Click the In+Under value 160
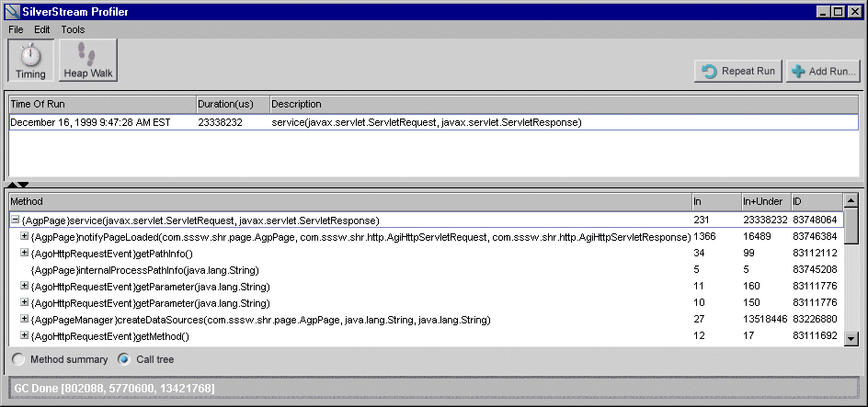The width and height of the screenshot is (868, 407). coord(751,287)
